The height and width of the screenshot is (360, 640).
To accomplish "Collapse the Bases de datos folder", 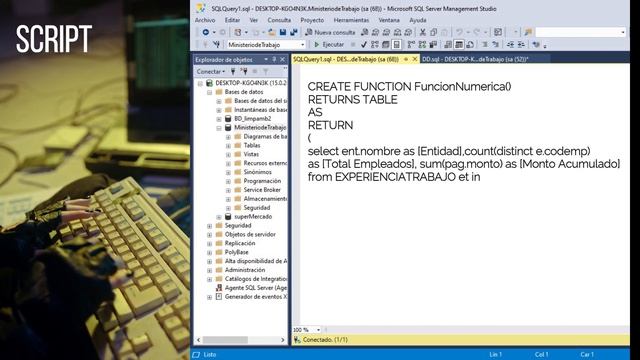I will click(210, 92).
